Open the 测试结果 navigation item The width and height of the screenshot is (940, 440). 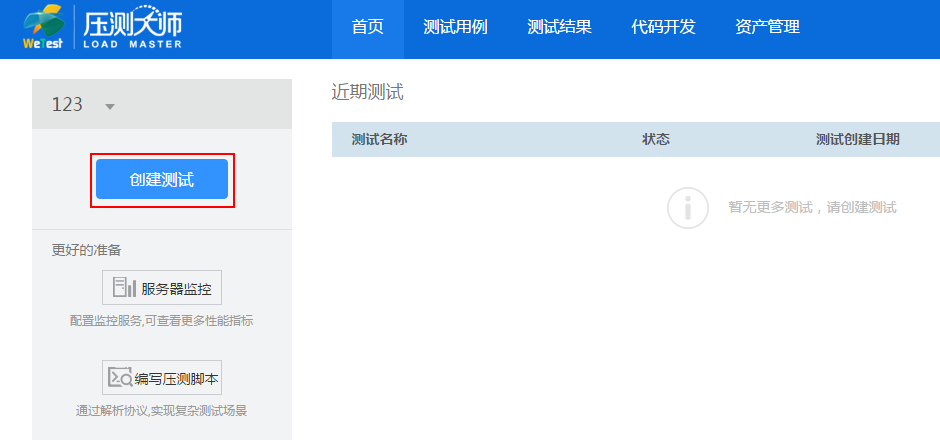click(x=559, y=28)
